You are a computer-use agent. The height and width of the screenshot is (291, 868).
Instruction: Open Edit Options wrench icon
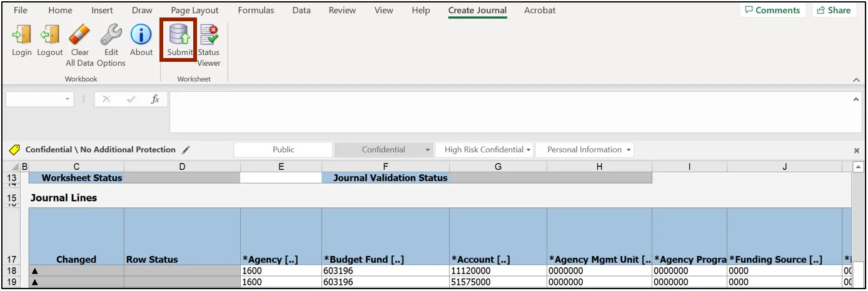click(x=111, y=36)
